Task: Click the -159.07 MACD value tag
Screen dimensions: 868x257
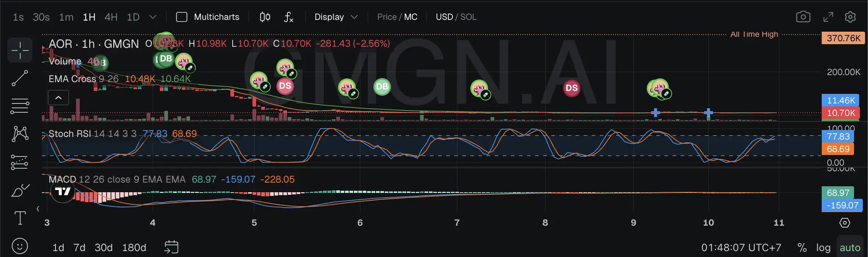Action: [842, 205]
